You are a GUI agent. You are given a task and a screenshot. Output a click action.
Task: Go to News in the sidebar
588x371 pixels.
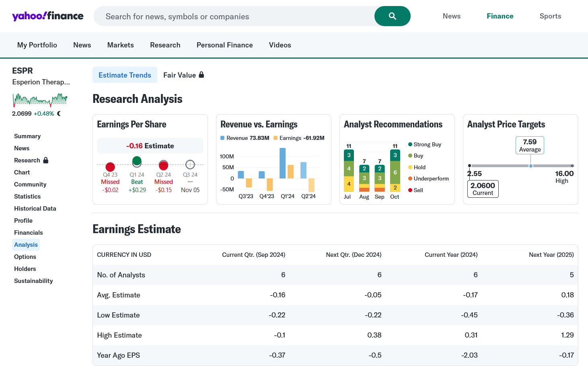(x=22, y=148)
